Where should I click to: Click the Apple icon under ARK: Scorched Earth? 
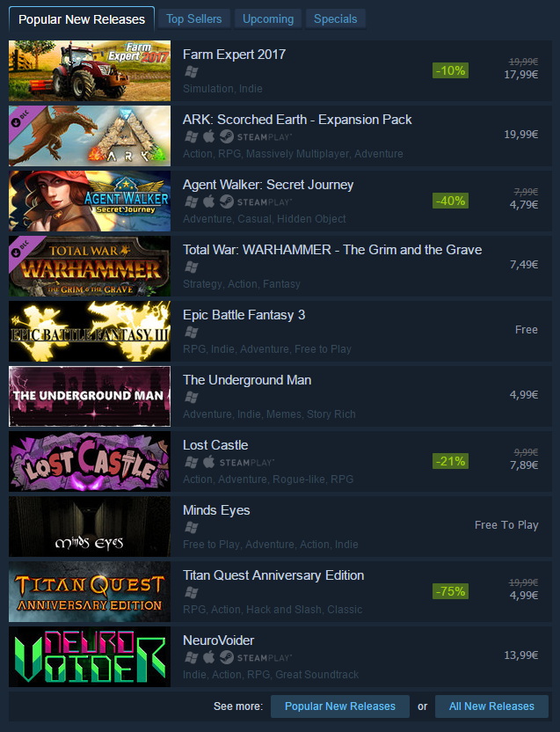[x=209, y=136]
